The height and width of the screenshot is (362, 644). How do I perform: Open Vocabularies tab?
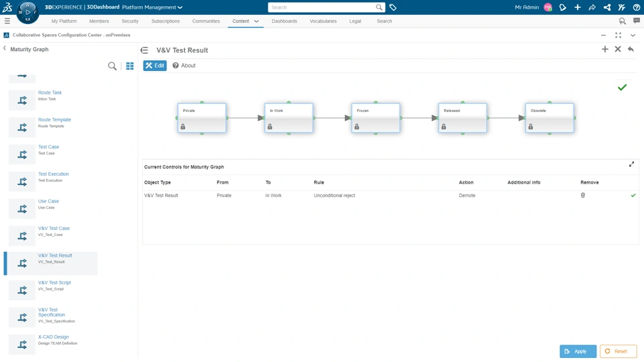(x=323, y=21)
